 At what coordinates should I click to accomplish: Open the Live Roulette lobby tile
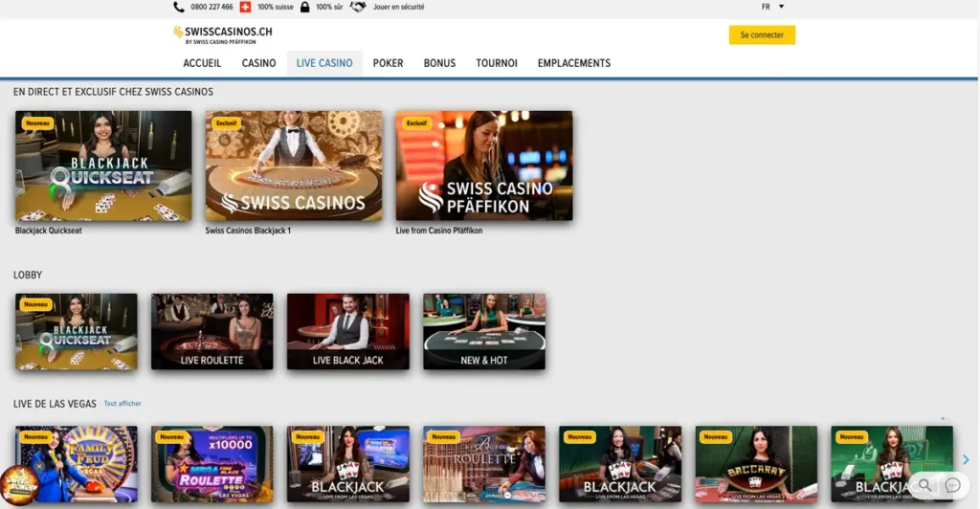(212, 332)
